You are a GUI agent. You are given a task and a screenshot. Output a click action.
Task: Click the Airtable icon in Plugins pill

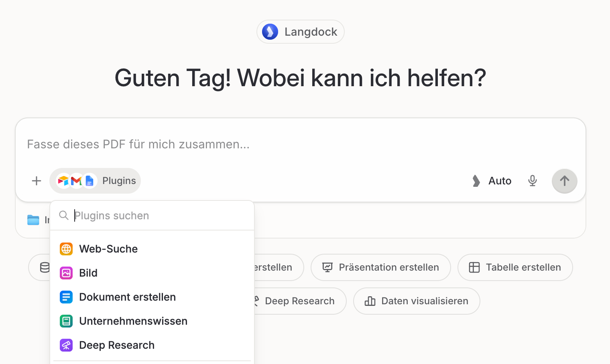click(x=63, y=181)
